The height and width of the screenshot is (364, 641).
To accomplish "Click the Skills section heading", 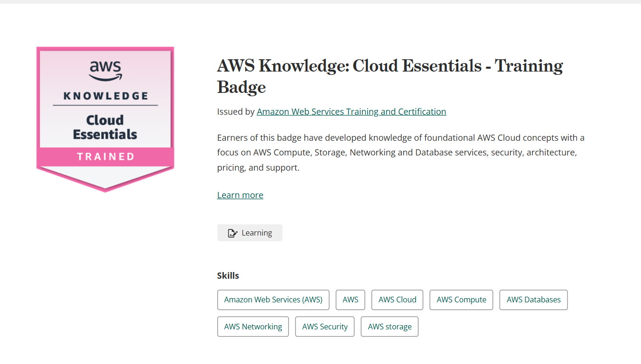I will (228, 276).
